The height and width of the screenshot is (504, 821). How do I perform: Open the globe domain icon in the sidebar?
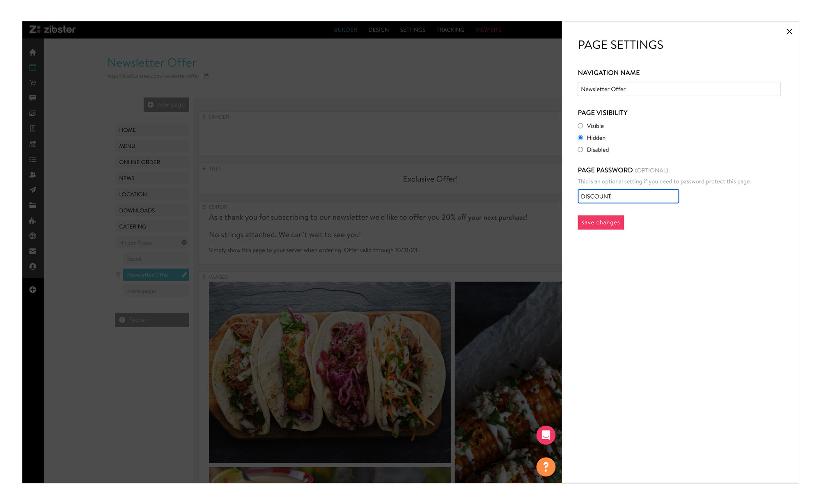[x=33, y=236]
